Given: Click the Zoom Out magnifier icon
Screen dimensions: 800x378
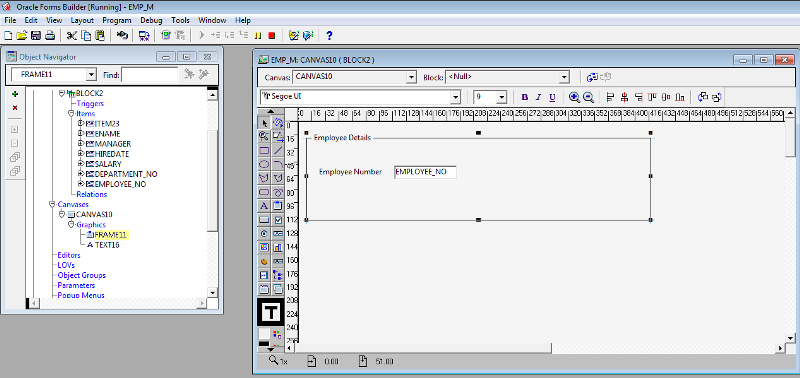Looking at the screenshot, I should (588, 97).
